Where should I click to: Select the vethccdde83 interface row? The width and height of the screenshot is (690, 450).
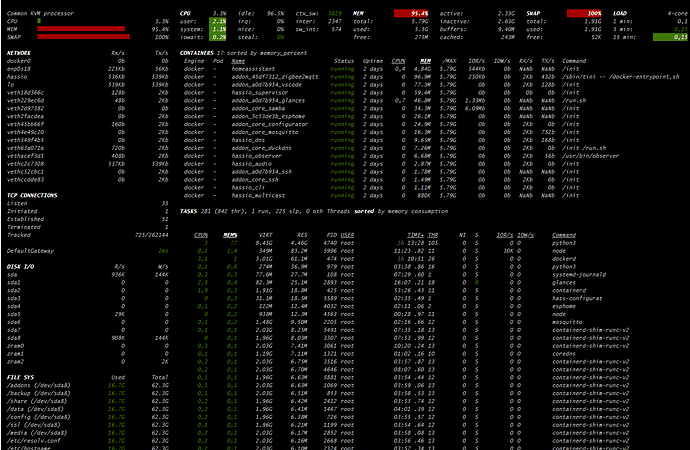[88, 179]
